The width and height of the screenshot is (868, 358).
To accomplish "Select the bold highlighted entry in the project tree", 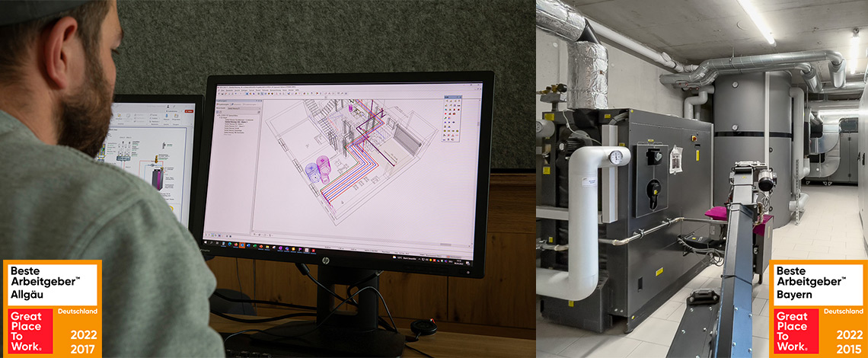I will point(238,121).
